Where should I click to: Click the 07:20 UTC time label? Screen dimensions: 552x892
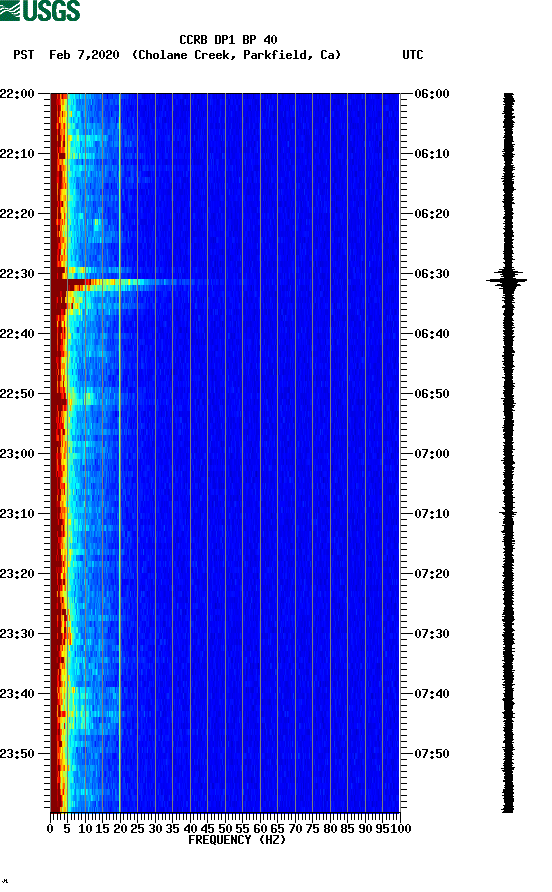click(x=432, y=574)
